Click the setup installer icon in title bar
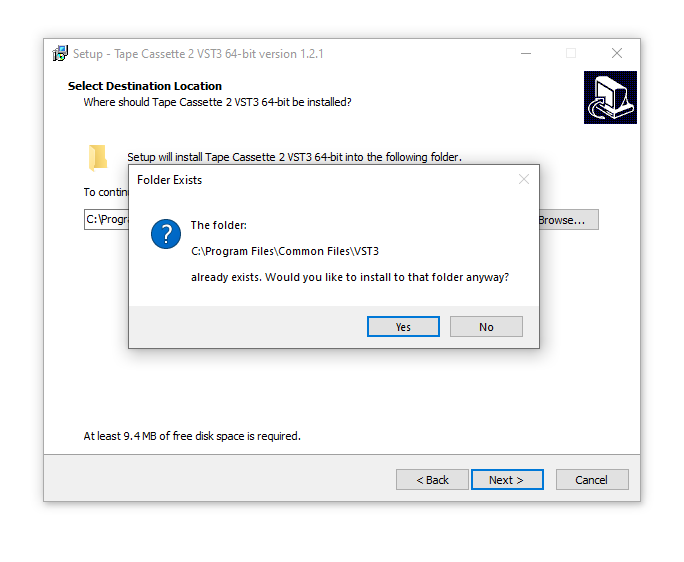 pos(60,53)
